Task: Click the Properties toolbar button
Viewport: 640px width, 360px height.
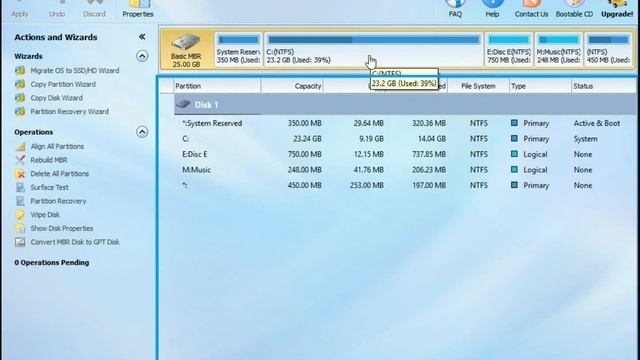Action: click(138, 9)
